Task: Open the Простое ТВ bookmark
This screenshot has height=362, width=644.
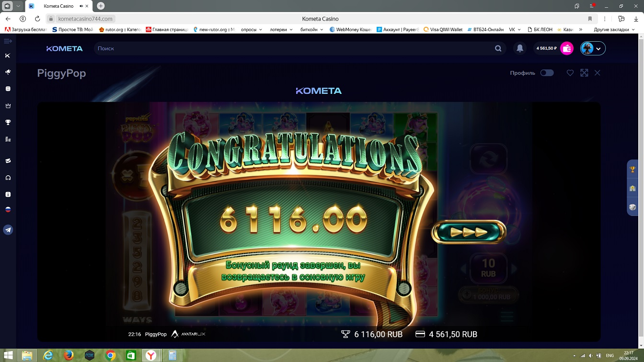Action: 73,29
